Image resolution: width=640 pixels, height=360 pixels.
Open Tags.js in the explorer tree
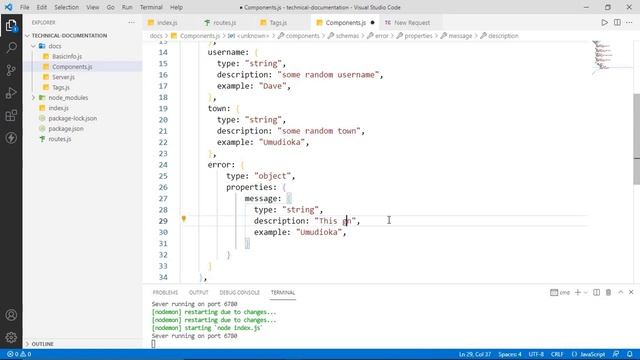(x=61, y=87)
